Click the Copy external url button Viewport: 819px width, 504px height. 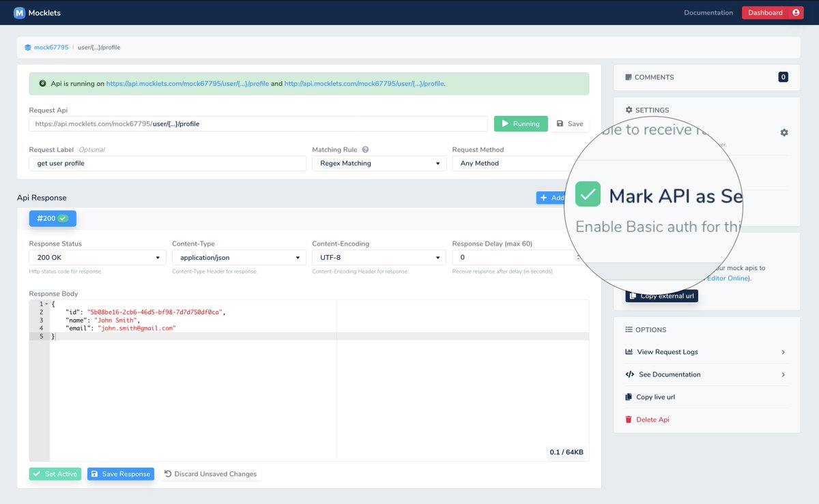click(x=661, y=296)
